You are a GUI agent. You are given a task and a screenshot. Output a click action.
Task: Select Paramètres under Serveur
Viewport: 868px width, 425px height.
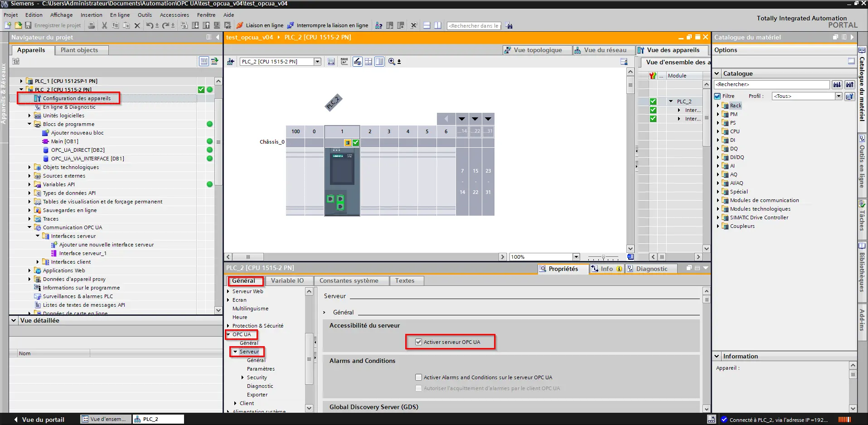tap(261, 369)
